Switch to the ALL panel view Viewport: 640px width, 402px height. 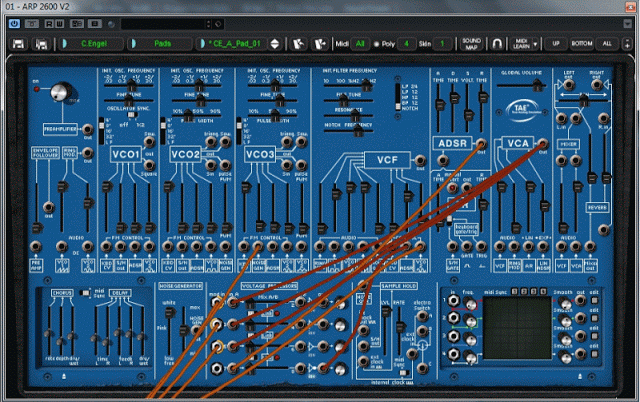point(607,44)
